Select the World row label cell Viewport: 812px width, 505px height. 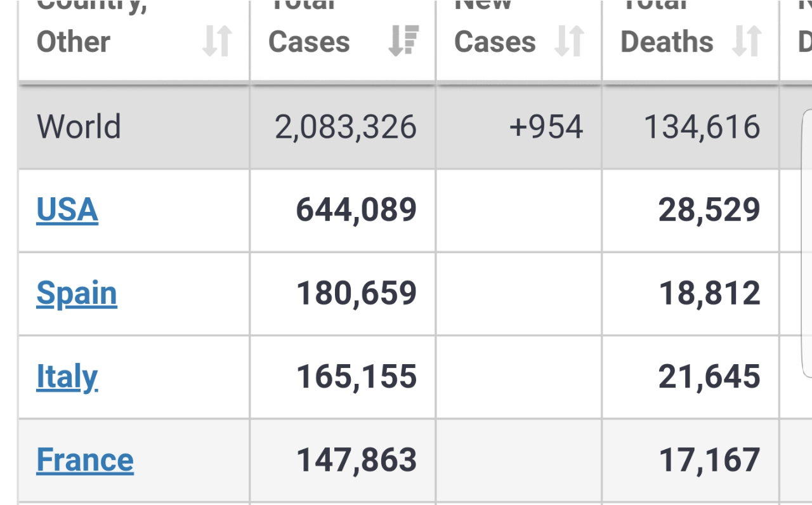point(79,127)
